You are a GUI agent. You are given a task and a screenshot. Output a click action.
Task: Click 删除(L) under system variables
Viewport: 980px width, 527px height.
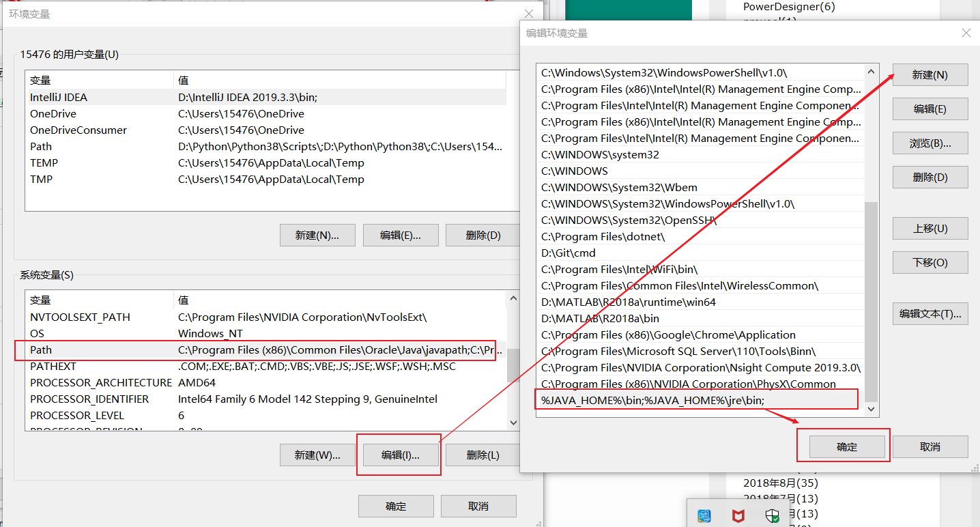click(x=483, y=455)
